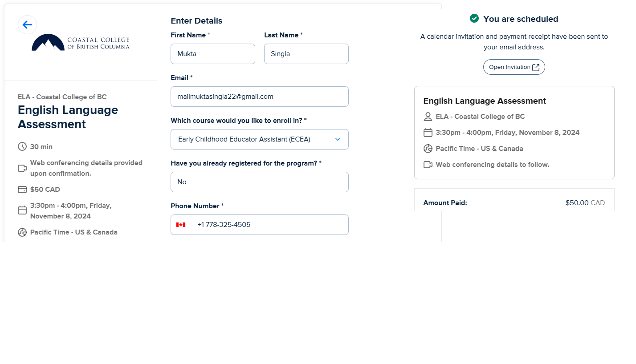
Task: Click the phone number field +1 778-325-4505
Action: click(260, 225)
